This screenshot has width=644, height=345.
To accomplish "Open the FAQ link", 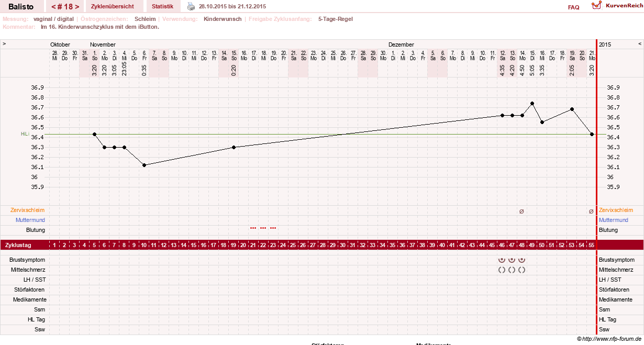I will pos(573,7).
